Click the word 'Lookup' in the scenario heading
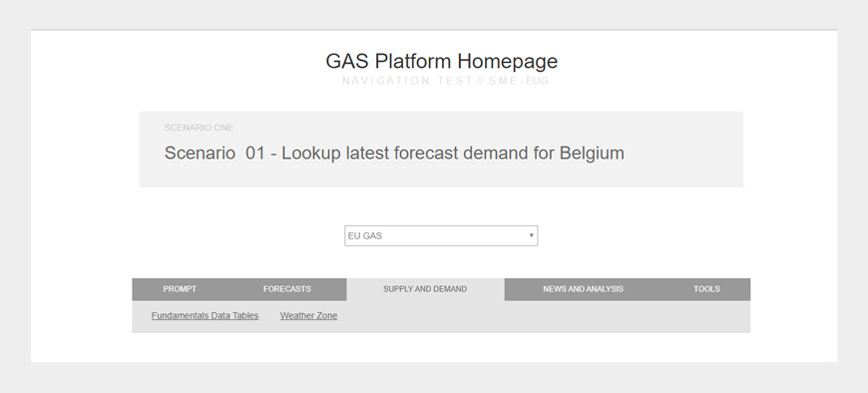The height and width of the screenshot is (393, 868). (x=311, y=153)
